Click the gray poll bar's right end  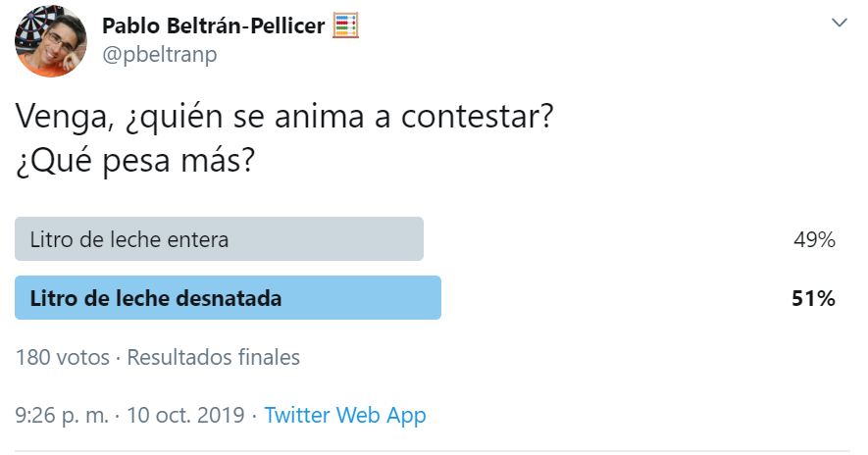pos(418,239)
